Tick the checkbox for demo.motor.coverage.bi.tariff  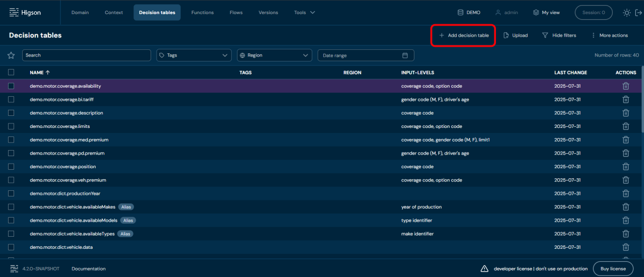(11, 100)
